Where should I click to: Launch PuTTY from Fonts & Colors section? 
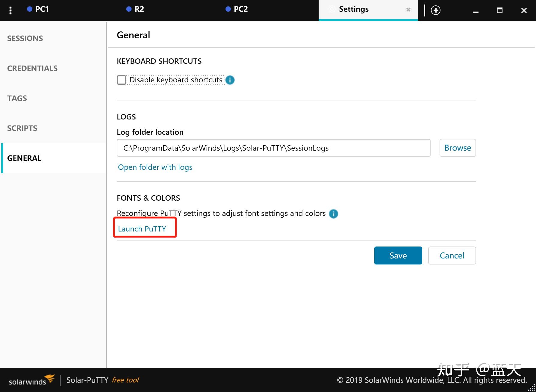click(x=142, y=228)
